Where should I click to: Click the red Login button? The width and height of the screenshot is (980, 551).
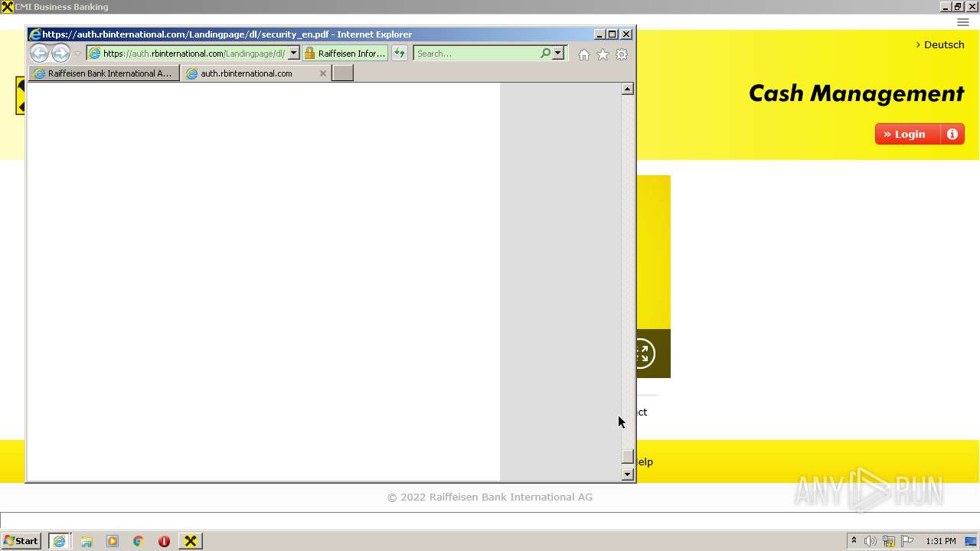tap(907, 134)
